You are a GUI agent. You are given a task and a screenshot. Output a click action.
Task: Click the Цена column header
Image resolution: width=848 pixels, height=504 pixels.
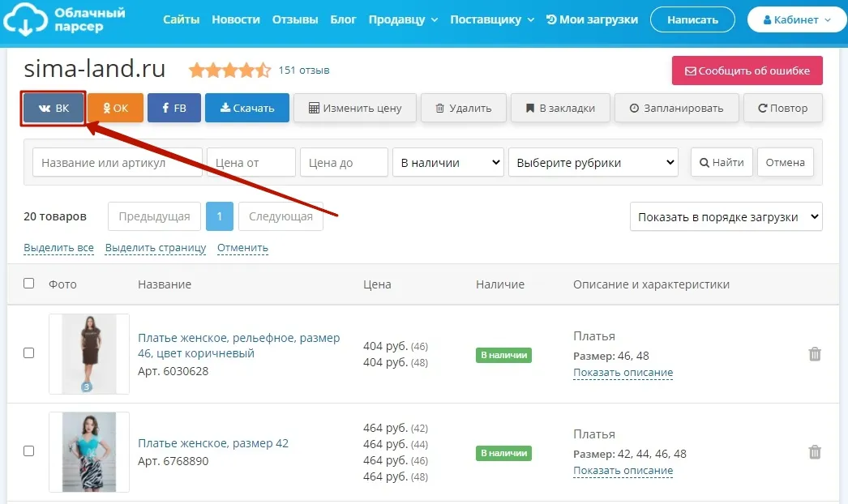(377, 284)
